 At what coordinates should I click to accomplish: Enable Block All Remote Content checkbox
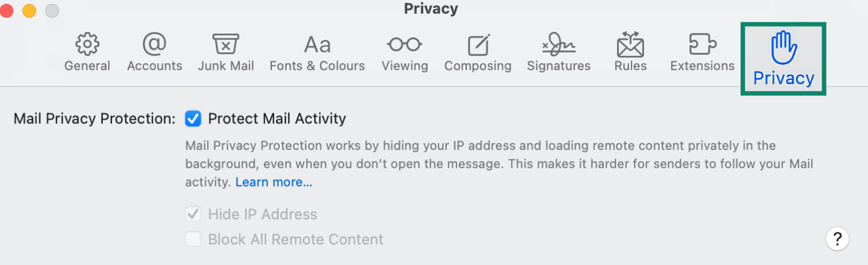(193, 239)
